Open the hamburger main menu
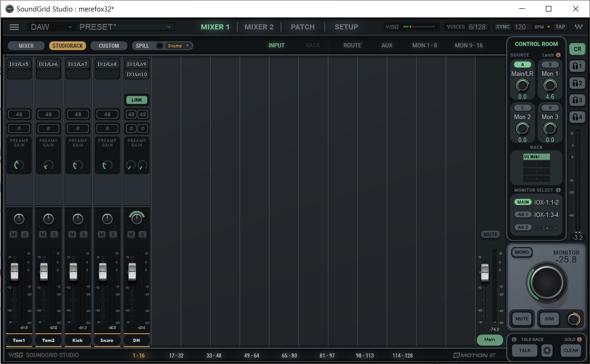 (x=14, y=27)
